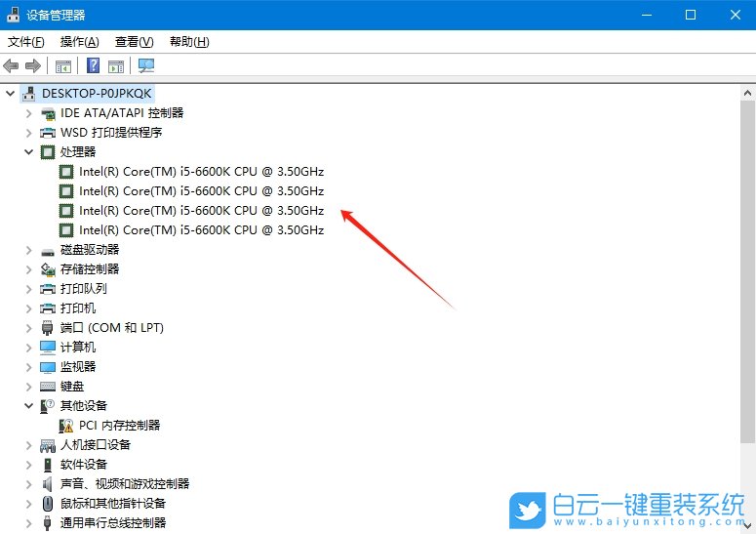This screenshot has width=756, height=534.
Task: Click the Device Manager title bar icon
Action: click(x=13, y=15)
